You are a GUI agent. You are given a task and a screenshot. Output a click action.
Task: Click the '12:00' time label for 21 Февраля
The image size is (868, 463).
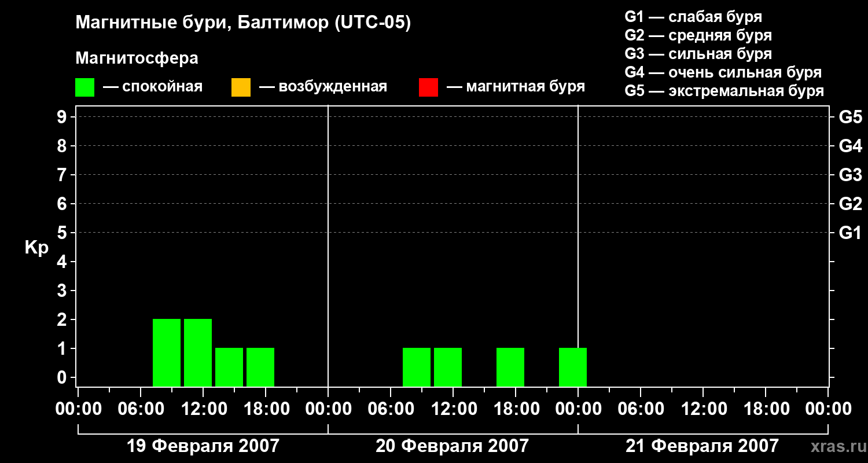click(x=703, y=409)
